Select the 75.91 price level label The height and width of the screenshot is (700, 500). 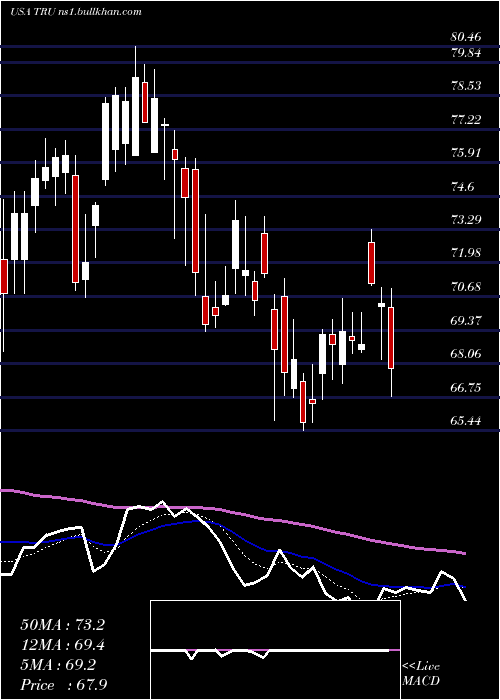[x=466, y=153]
